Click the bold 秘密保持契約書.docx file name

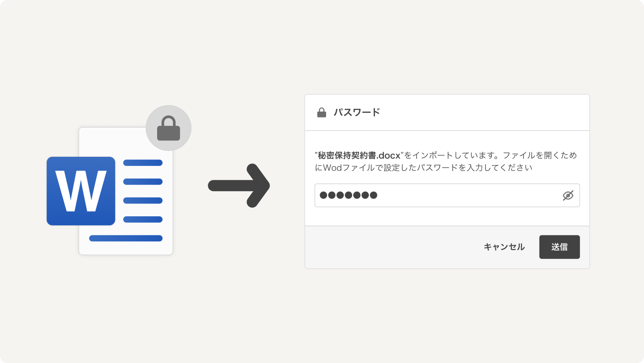click(359, 155)
